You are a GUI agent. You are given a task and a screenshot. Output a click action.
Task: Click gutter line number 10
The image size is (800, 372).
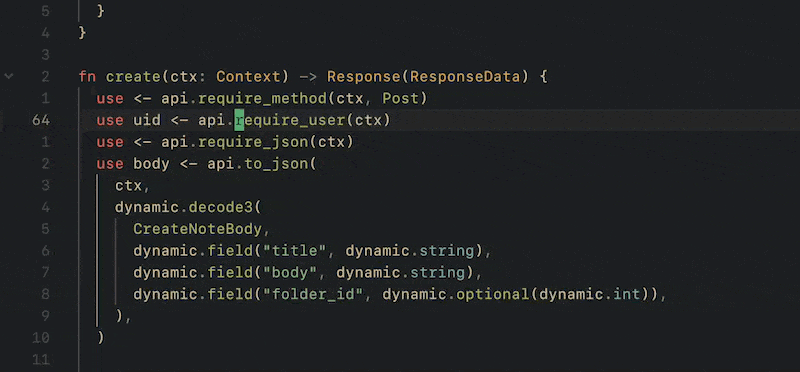(x=40, y=338)
